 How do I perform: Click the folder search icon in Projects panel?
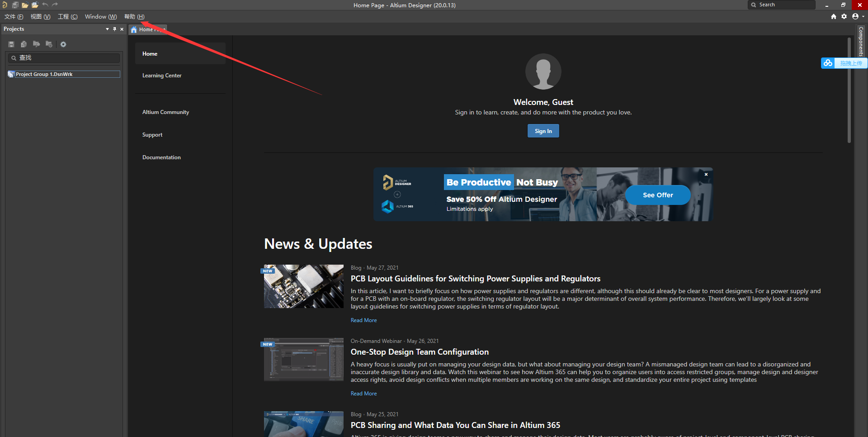[x=36, y=44]
